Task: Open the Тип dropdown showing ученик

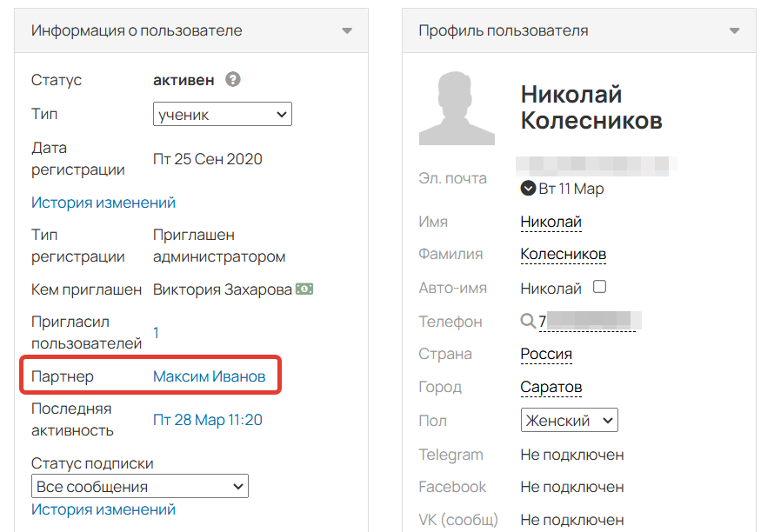Action: tap(222, 114)
